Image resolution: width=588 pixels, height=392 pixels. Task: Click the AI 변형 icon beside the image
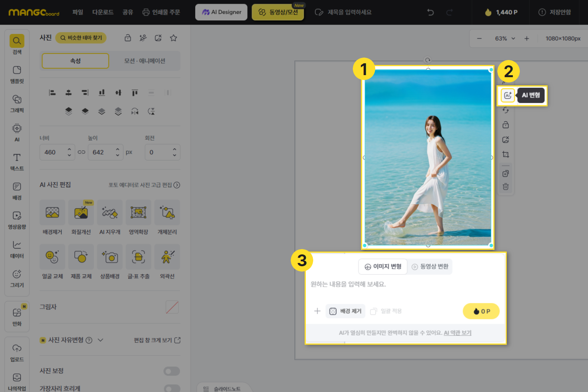508,95
